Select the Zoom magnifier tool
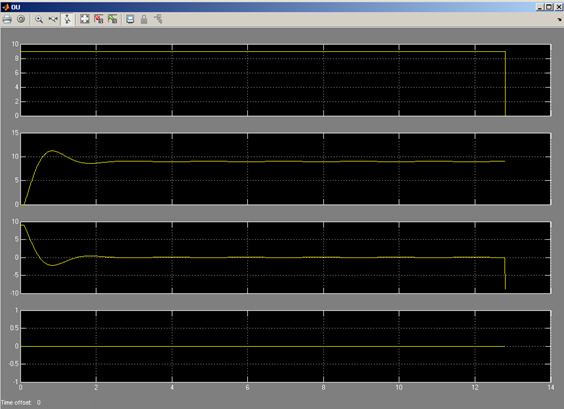This screenshot has height=409, width=564. click(39, 19)
